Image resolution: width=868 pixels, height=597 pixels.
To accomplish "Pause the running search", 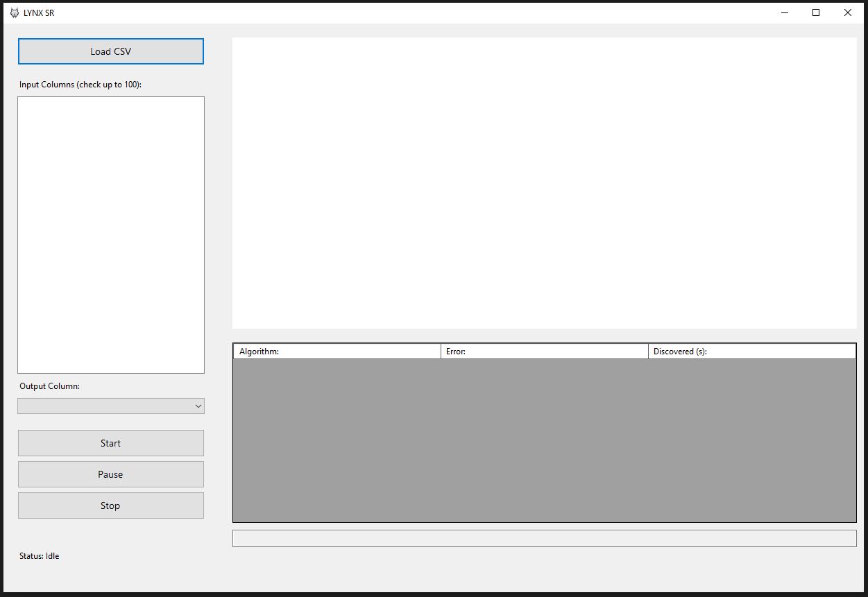I will [x=111, y=474].
